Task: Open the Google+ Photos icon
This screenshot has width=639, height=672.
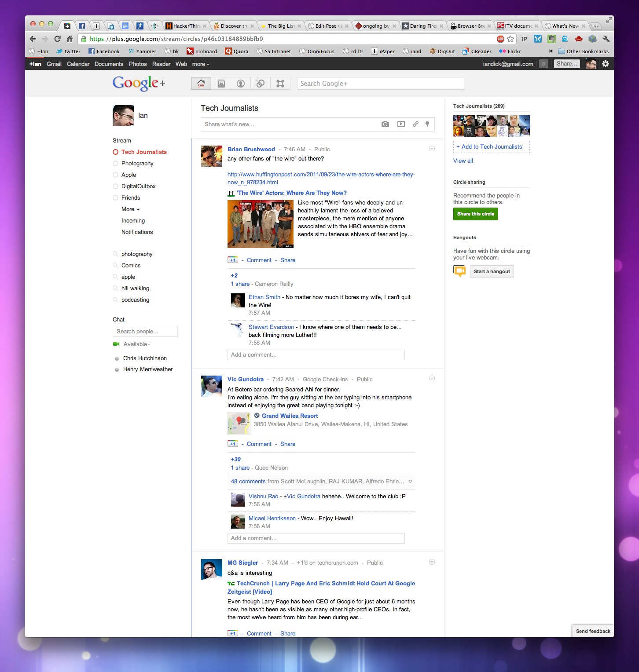Action: (221, 84)
